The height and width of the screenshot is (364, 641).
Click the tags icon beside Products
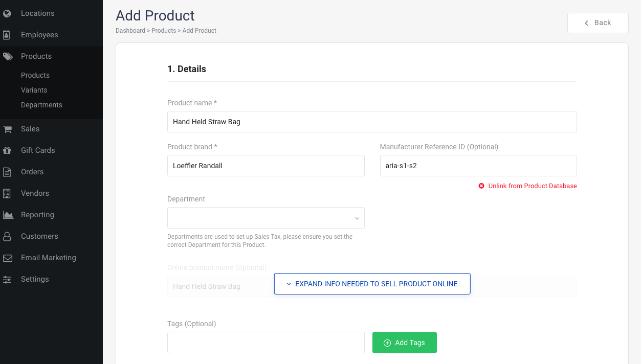coord(7,56)
